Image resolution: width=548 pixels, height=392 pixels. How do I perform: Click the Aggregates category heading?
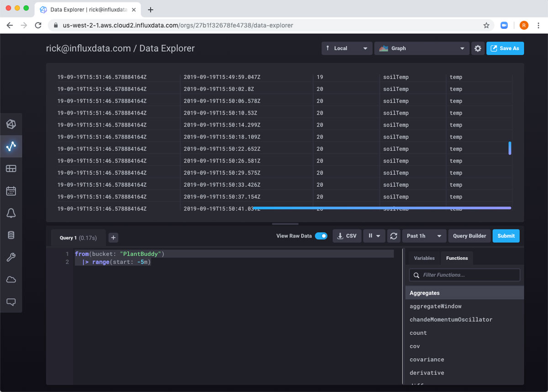point(464,293)
